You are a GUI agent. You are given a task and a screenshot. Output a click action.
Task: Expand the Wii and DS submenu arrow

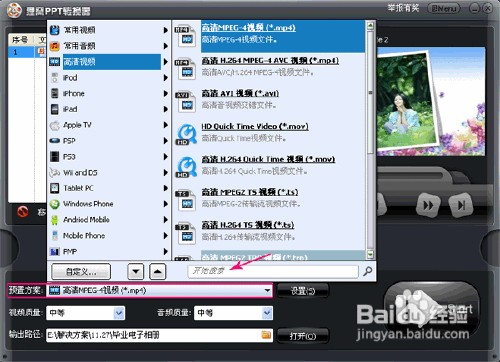click(166, 172)
